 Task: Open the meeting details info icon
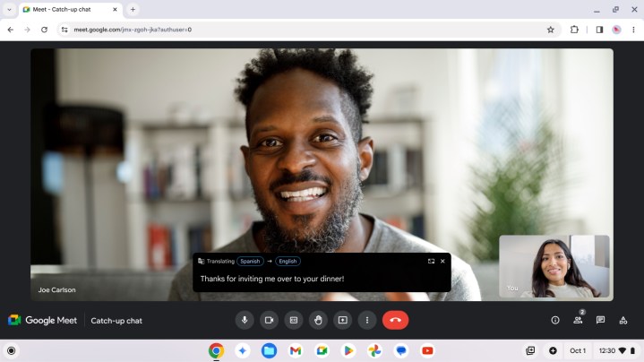555,320
